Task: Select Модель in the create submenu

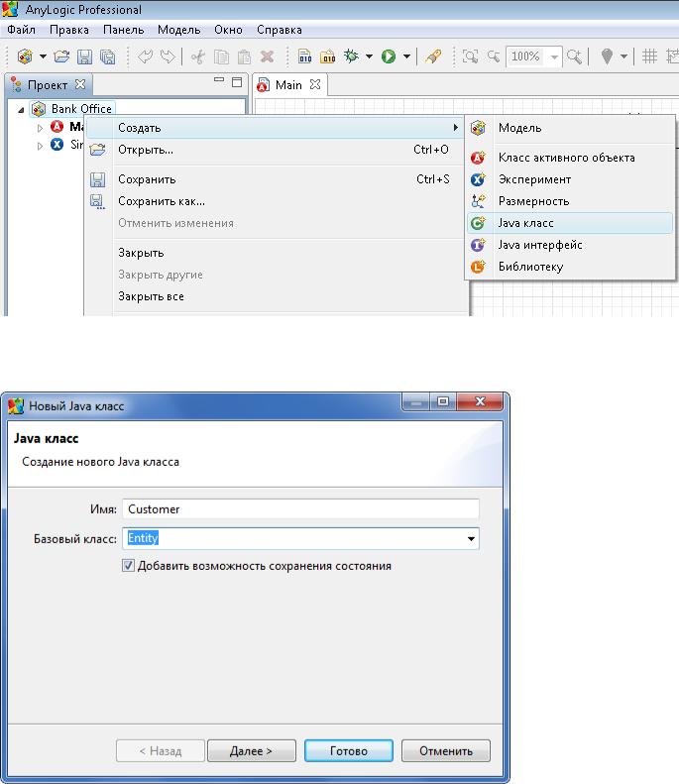Action: point(570,128)
